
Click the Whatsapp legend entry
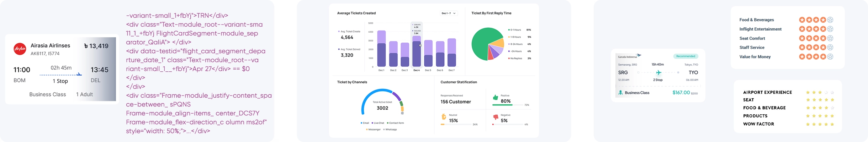coord(390,130)
